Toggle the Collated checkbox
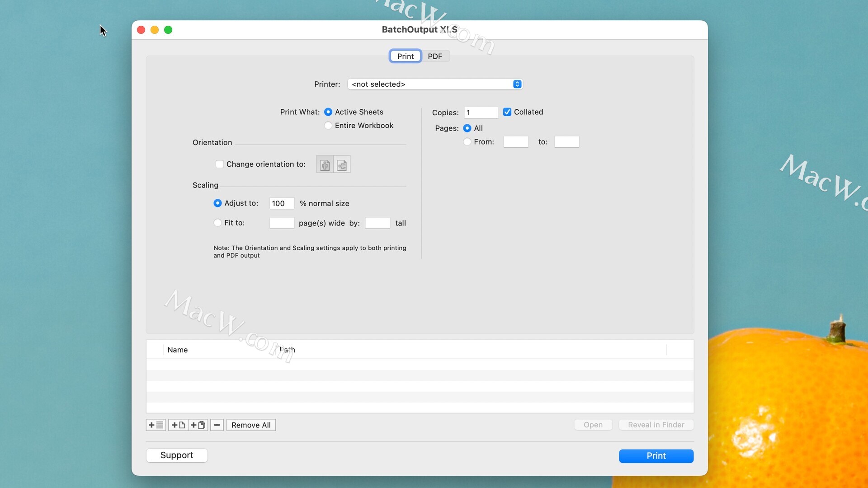This screenshot has width=868, height=488. click(507, 112)
